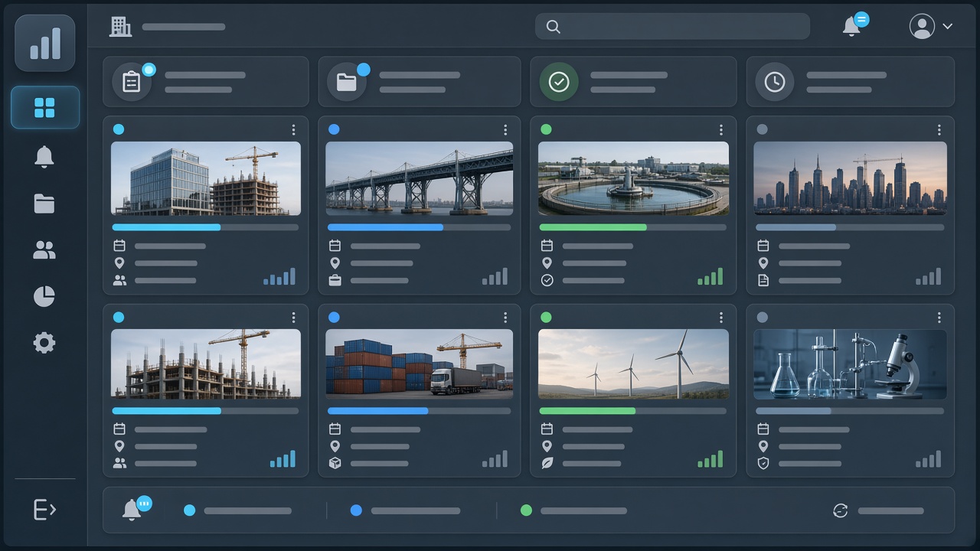This screenshot has height=551, width=980.
Task: Click the top bar notification bell
Action: tap(851, 27)
